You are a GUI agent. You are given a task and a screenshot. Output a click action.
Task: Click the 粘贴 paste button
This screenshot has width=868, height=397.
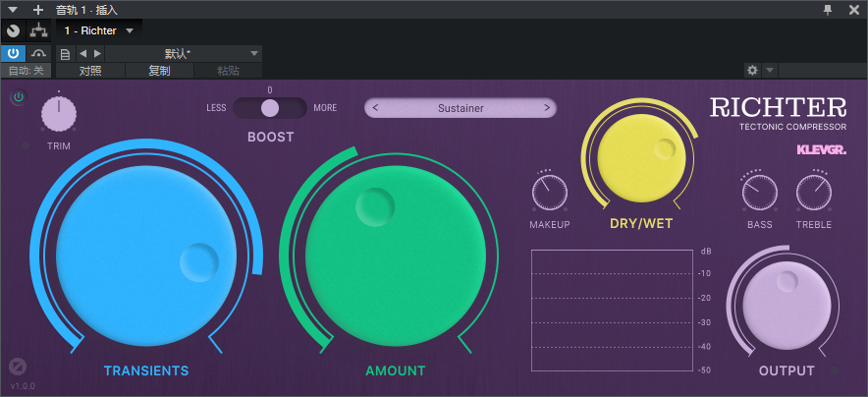228,71
